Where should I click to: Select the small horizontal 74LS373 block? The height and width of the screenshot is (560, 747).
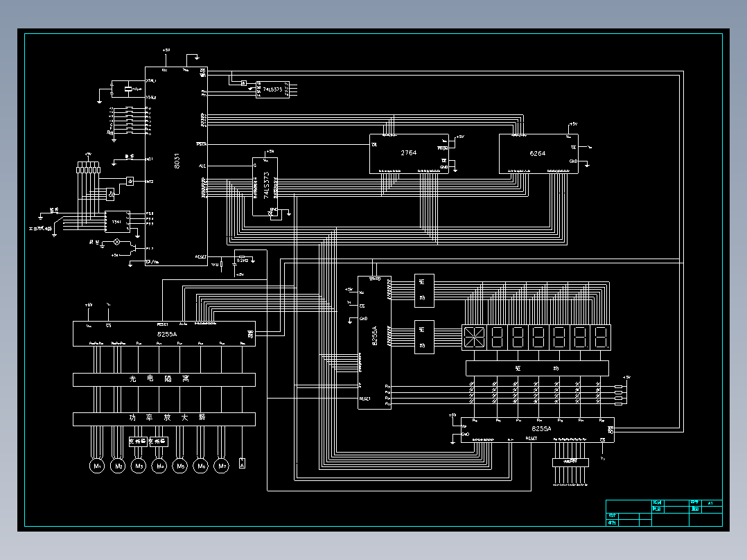click(272, 89)
